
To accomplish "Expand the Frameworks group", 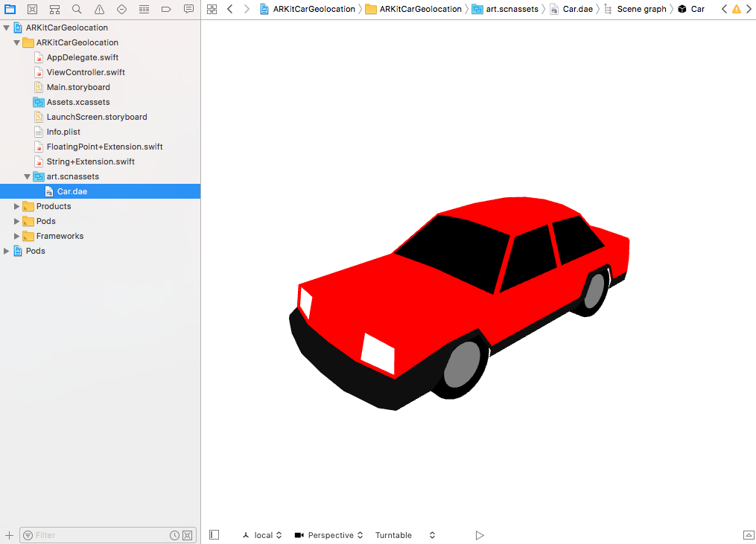I will coord(17,236).
